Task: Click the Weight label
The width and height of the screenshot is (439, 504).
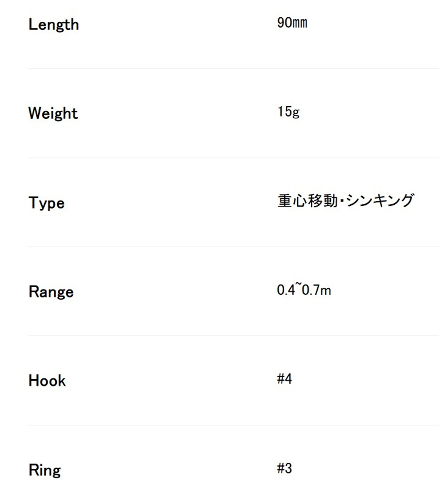Action: (53, 113)
